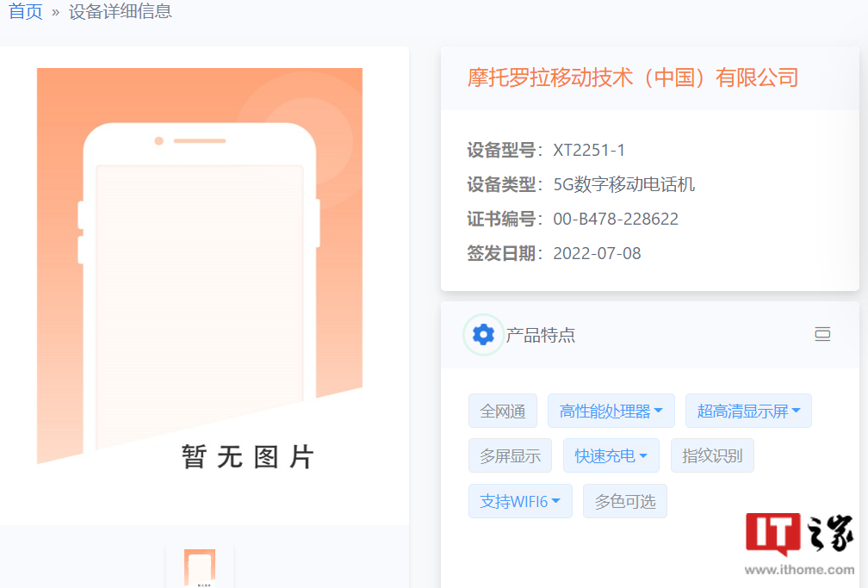Click the 产品特点 section heading
Image resolution: width=868 pixels, height=588 pixels.
point(540,335)
